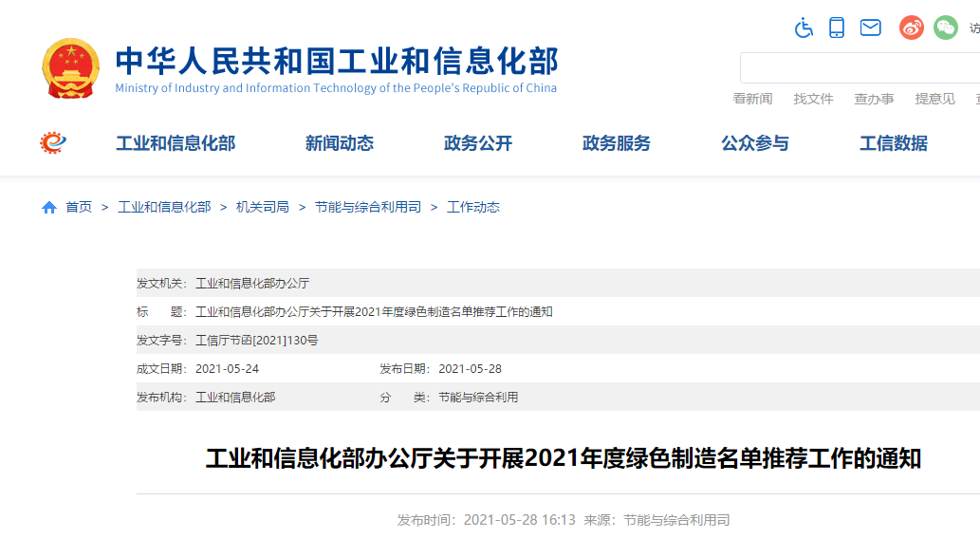Click the email envelope icon

[871, 28]
